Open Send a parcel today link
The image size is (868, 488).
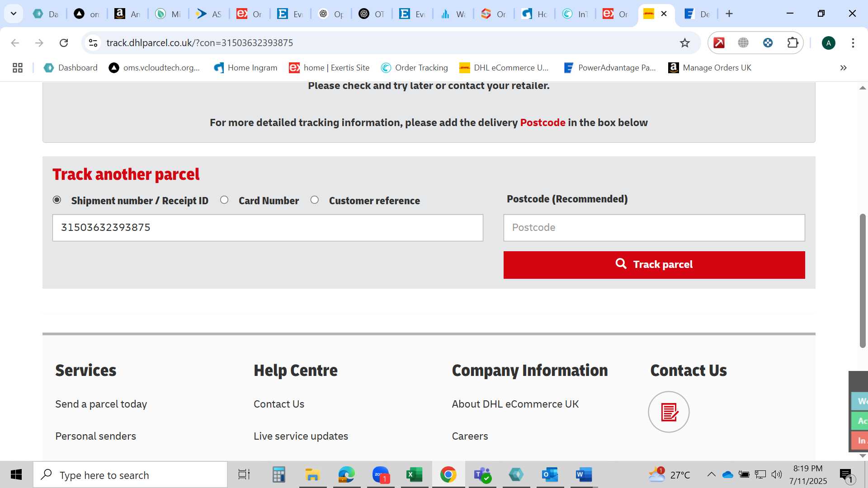coord(101,404)
